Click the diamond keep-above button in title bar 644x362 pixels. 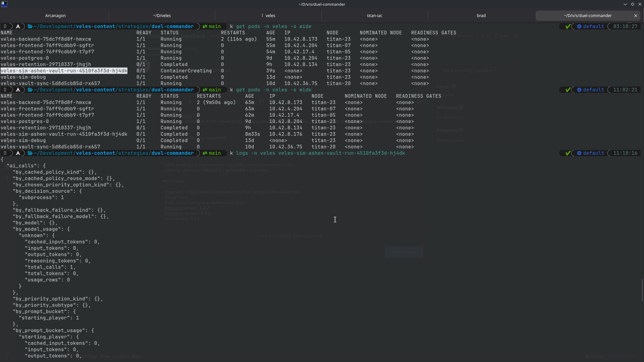click(633, 4)
